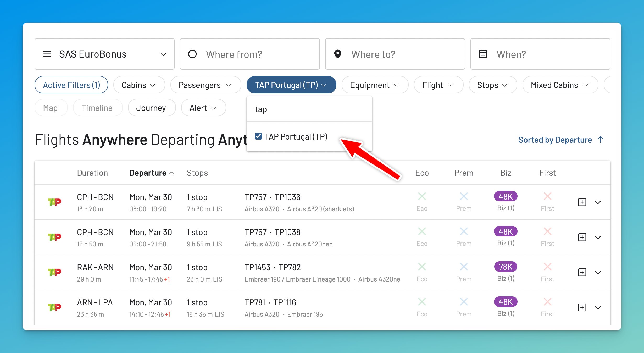
Task: Switch to the Journey view
Action: (x=151, y=108)
